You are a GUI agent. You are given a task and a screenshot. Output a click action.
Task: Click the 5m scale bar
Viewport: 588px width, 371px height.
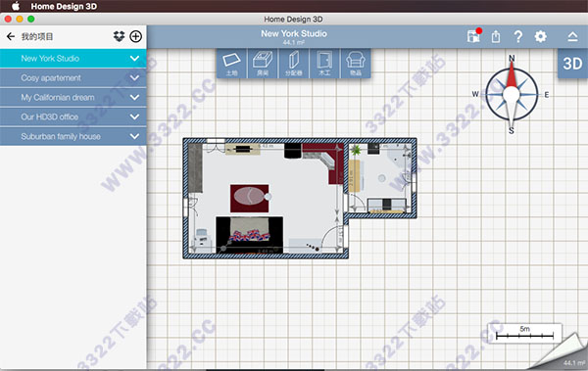coord(524,333)
